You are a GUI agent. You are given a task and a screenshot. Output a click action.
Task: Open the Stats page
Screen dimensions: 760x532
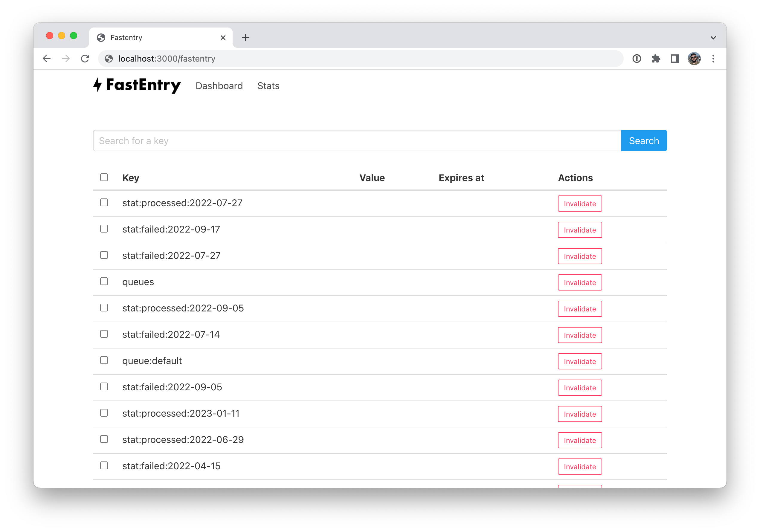(268, 86)
